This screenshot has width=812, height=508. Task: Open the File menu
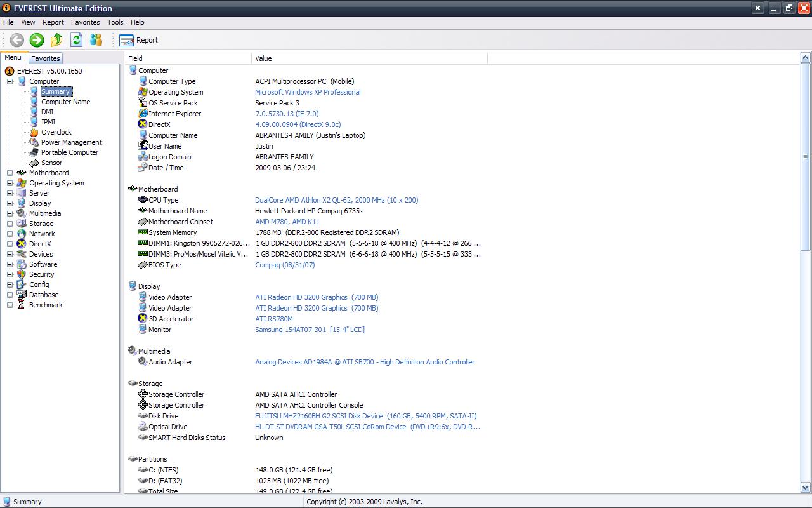(x=8, y=22)
